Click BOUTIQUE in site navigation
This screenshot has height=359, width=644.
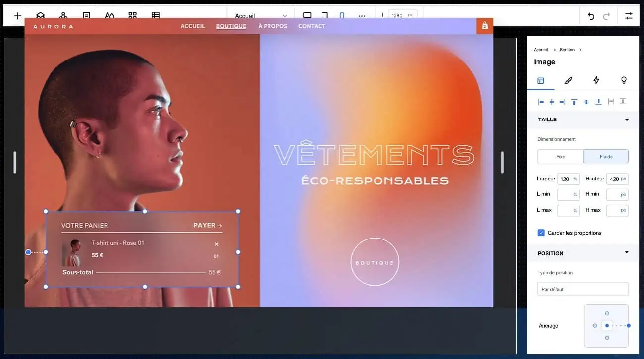coord(231,26)
